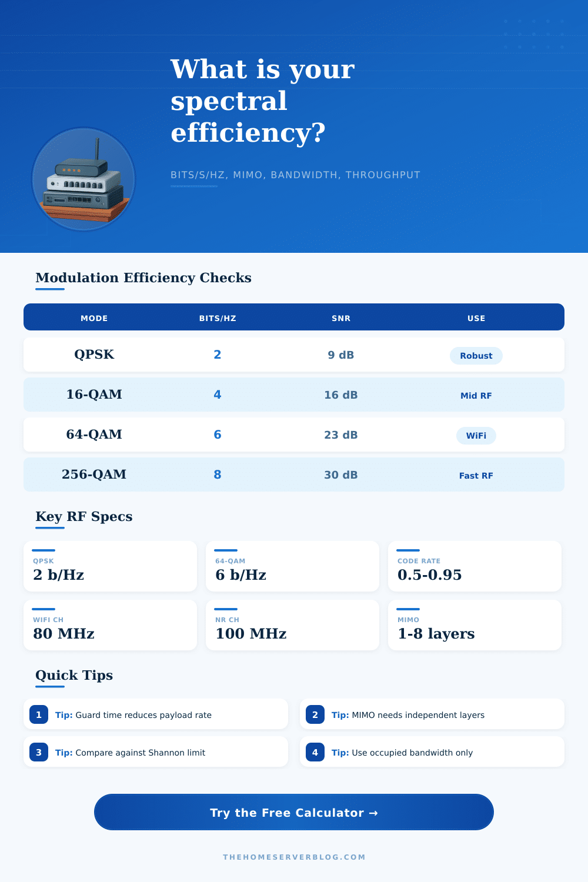Click the SNR column header
Image resolution: width=588 pixels, height=882 pixels.
[341, 318]
